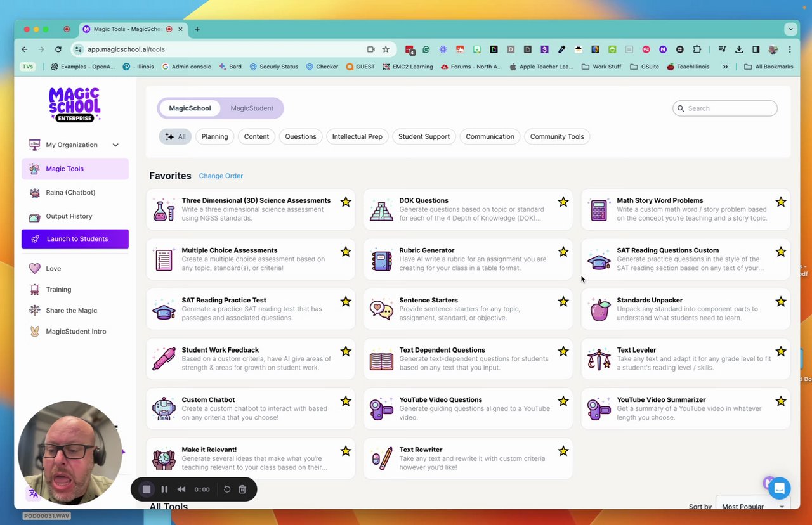Unfavorite Text Leveler star
812x525 pixels.
pyautogui.click(x=781, y=351)
